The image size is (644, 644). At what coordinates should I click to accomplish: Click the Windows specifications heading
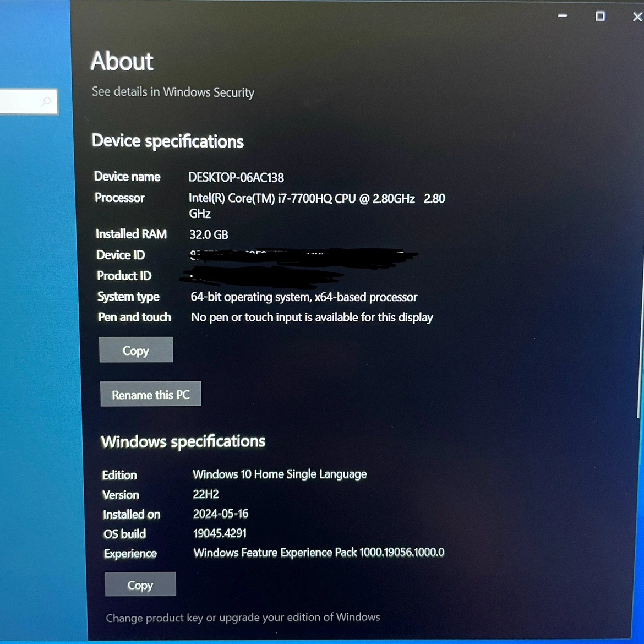click(x=183, y=442)
